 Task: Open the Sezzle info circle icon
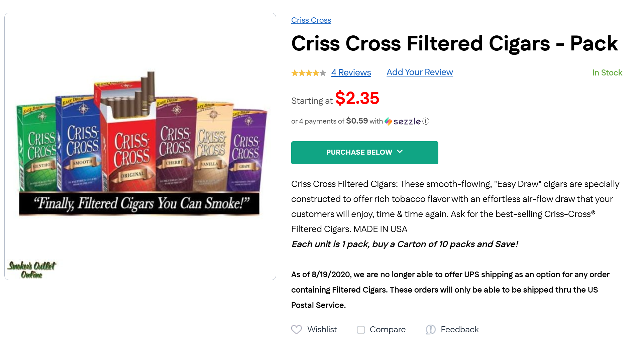tap(426, 121)
